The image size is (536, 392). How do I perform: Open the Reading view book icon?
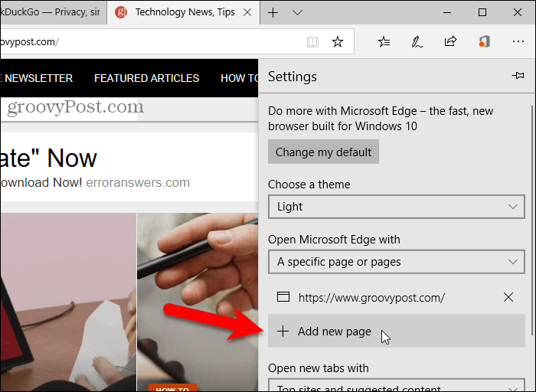coord(312,42)
